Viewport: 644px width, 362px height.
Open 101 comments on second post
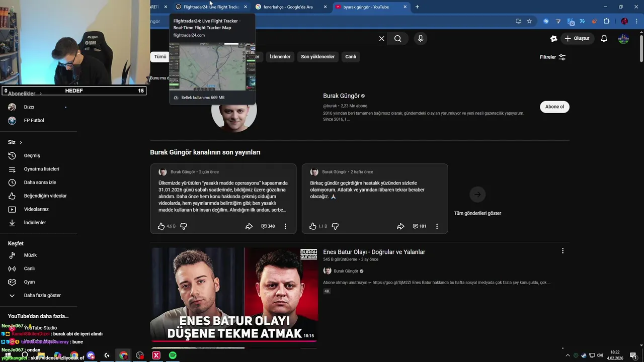pyautogui.click(x=419, y=226)
